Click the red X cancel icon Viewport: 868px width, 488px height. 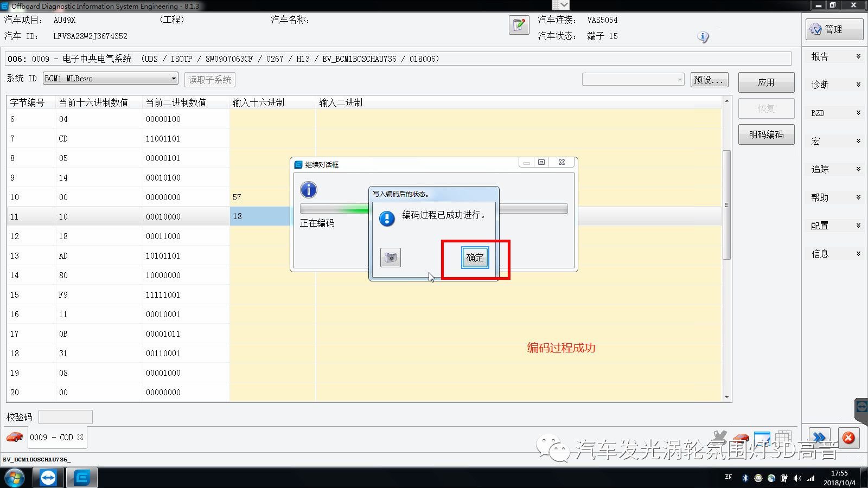(848, 438)
